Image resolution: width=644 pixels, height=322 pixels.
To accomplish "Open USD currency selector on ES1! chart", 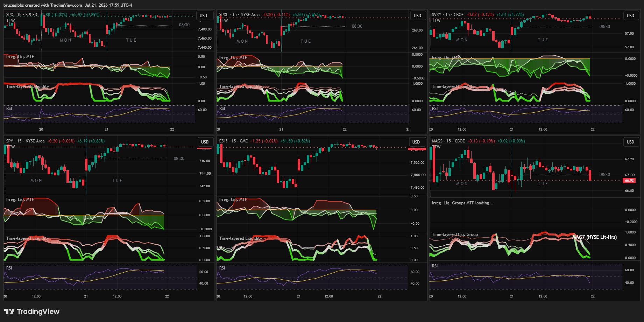I will pyautogui.click(x=416, y=142).
